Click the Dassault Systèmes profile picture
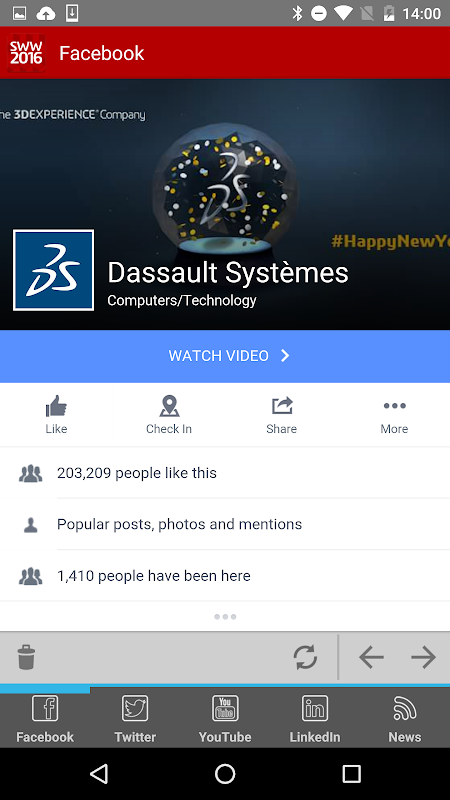 tap(54, 270)
